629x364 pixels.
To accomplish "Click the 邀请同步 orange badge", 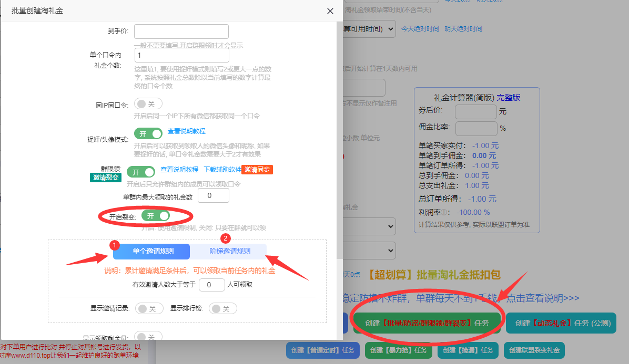I will point(257,170).
